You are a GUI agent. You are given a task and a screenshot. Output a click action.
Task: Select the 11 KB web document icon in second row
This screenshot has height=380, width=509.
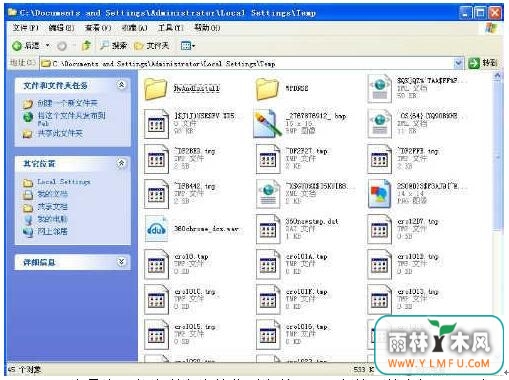pyautogui.click(x=379, y=124)
